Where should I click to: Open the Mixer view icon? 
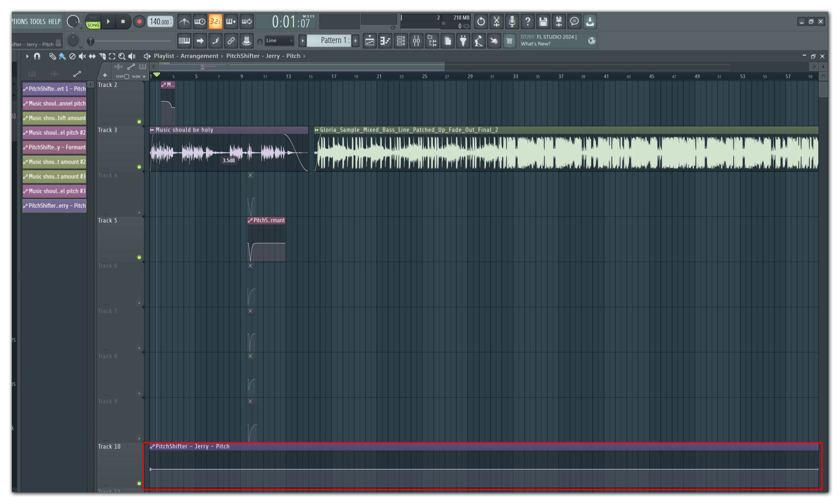pos(416,41)
